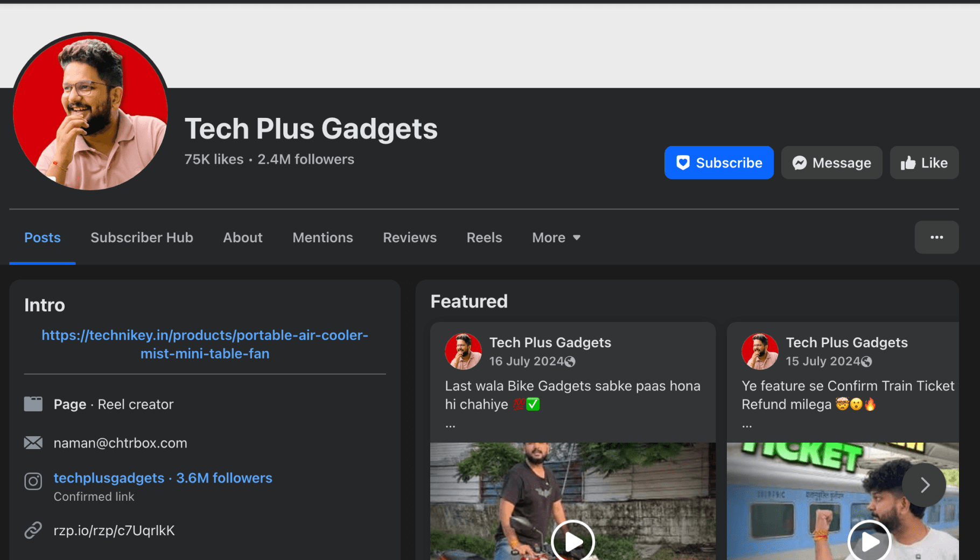Image resolution: width=980 pixels, height=560 pixels.
Task: Open the techplusgadgets Instagram link
Action: tap(163, 478)
